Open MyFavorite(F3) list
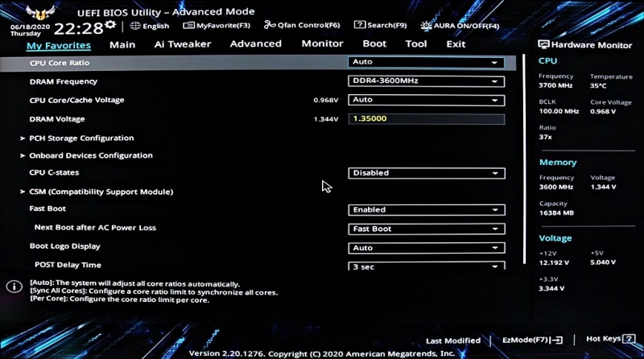Viewport: 644px width, 359px height. pyautogui.click(x=217, y=26)
